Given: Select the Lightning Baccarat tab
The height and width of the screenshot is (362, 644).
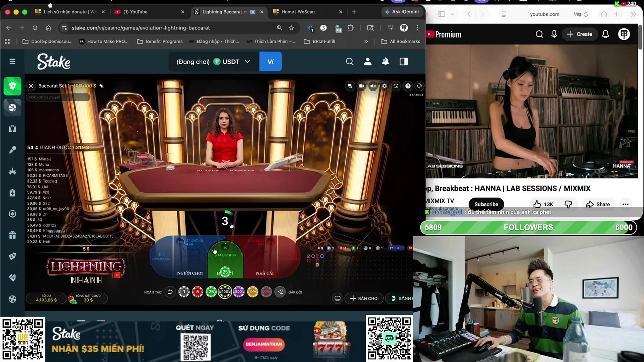Looking at the screenshot, I should pyautogui.click(x=228, y=11).
